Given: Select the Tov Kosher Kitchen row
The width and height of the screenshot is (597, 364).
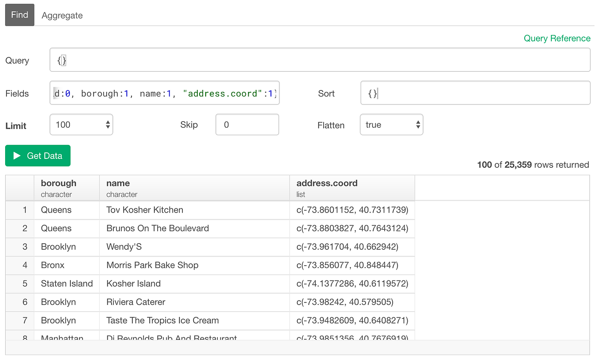Looking at the screenshot, I should (144, 210).
